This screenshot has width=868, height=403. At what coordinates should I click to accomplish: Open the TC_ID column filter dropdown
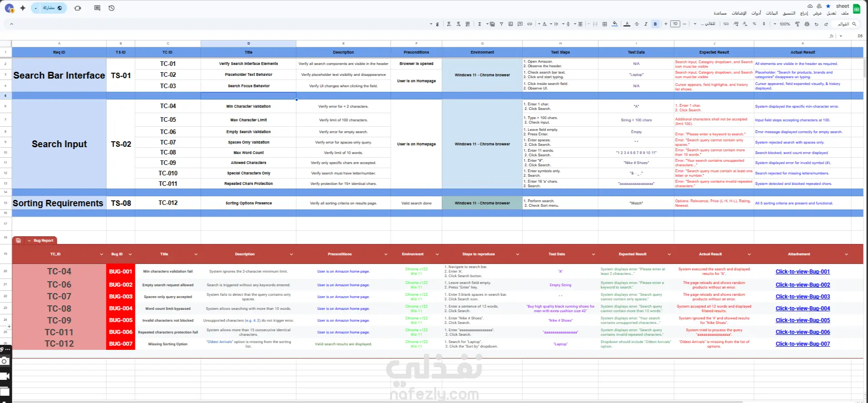[x=101, y=254]
